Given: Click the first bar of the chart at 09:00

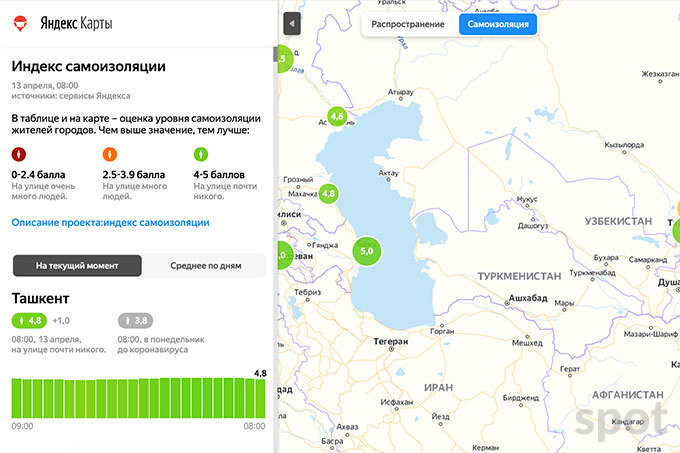Looking at the screenshot, I should coord(16,398).
